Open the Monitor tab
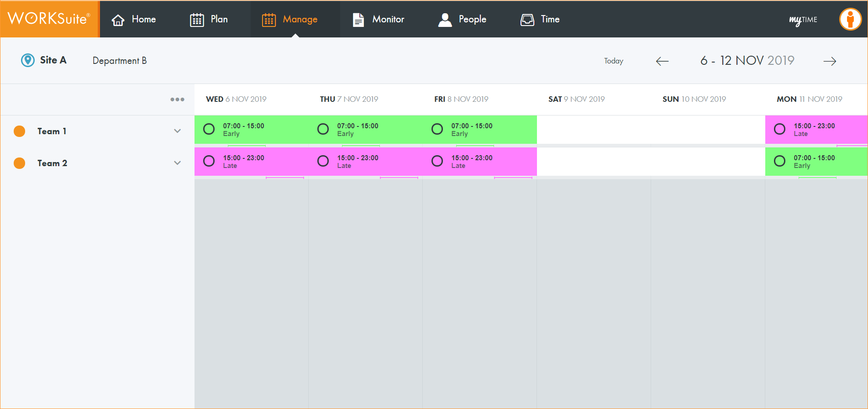This screenshot has width=868, height=409. 379,19
